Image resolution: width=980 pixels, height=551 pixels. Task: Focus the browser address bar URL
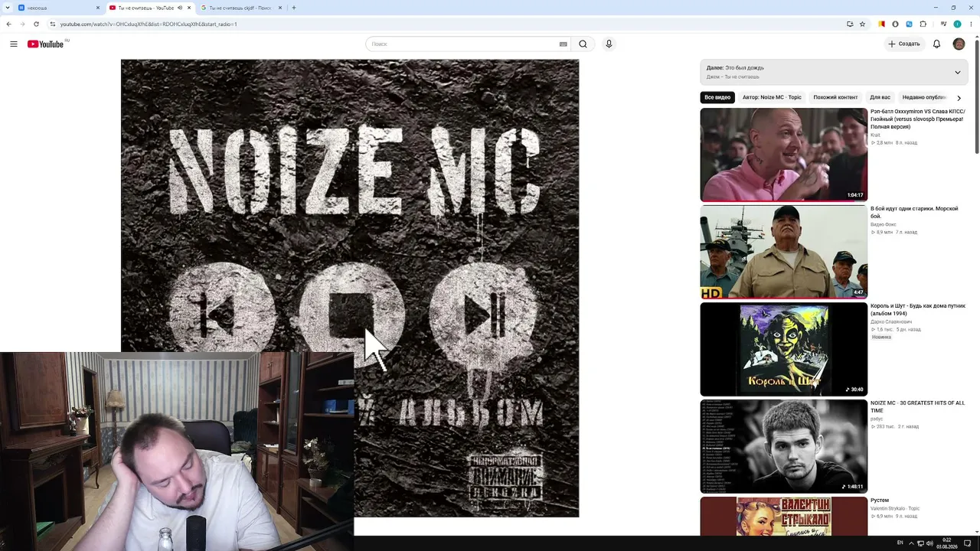[149, 24]
